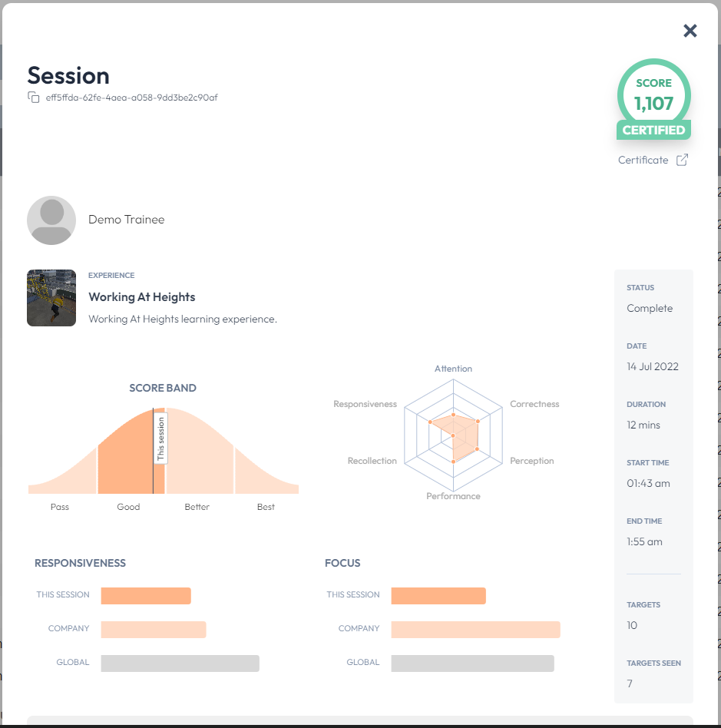721x728 pixels.
Task: Click Responsiveness Global bar
Action: (x=180, y=663)
